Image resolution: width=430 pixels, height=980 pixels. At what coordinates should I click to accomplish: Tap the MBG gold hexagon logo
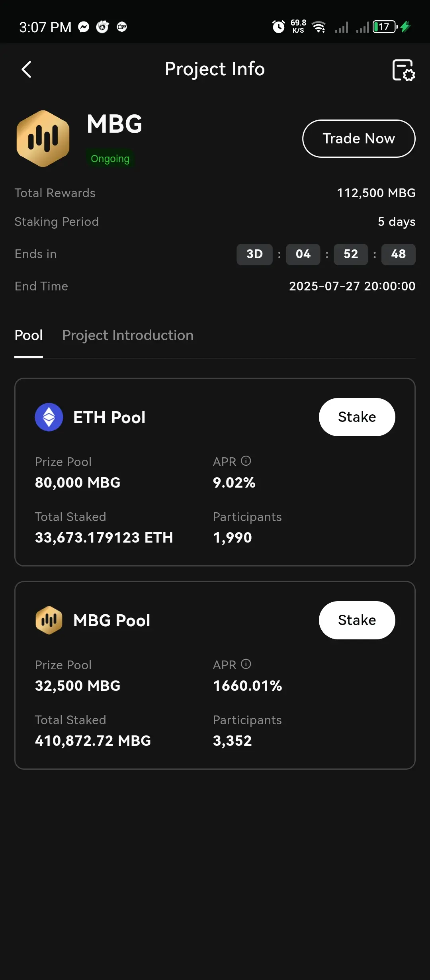point(43,138)
